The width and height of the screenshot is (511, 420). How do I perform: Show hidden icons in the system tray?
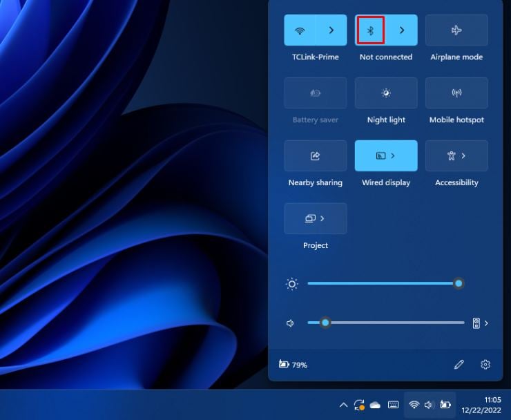click(343, 405)
